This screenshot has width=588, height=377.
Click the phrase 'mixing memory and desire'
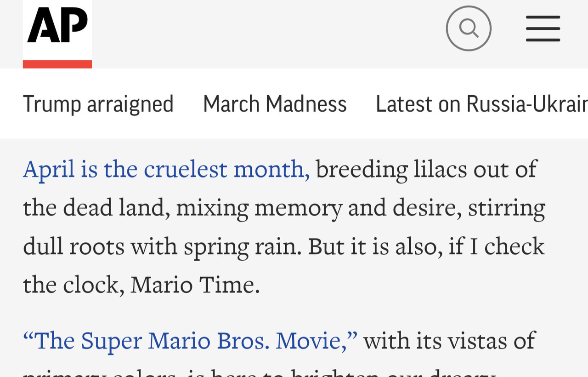pos(319,209)
